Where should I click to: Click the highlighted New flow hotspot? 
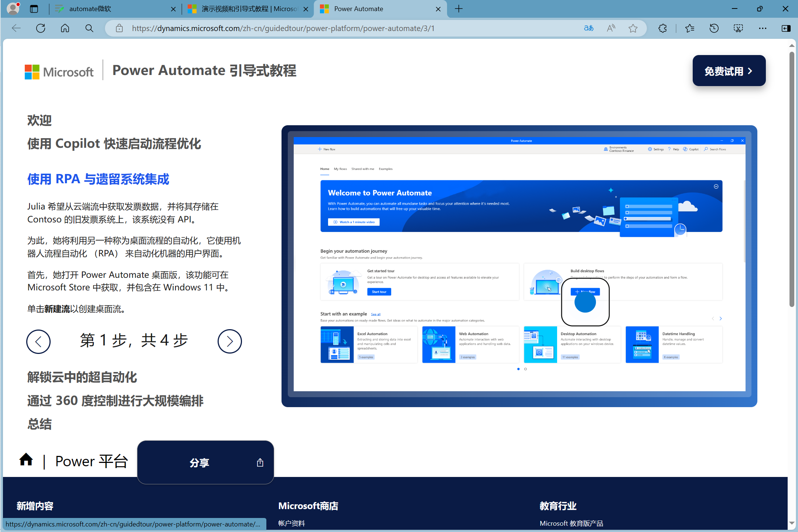point(585,302)
